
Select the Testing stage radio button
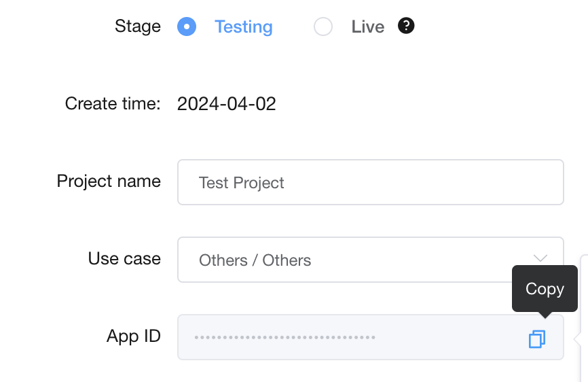tap(187, 27)
